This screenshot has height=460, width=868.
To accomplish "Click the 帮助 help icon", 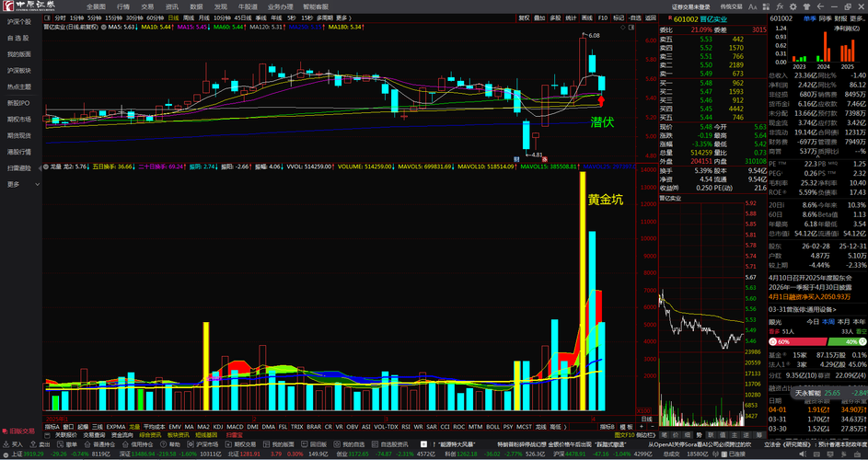I will click(163, 444).
